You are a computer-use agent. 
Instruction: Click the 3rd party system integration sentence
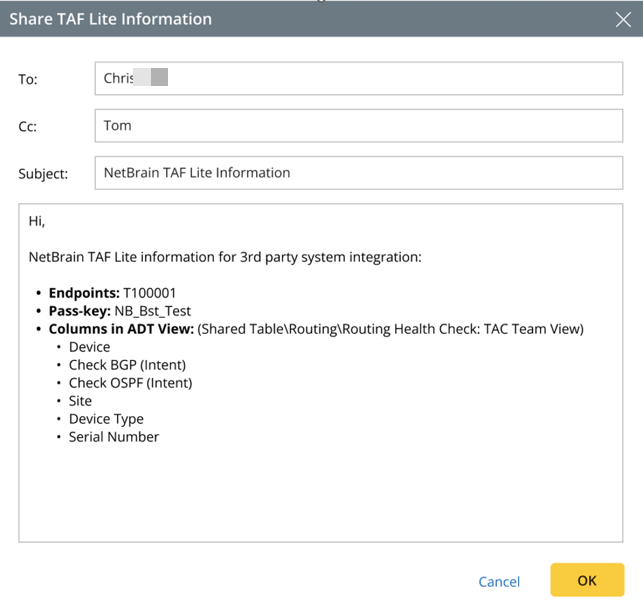225,257
